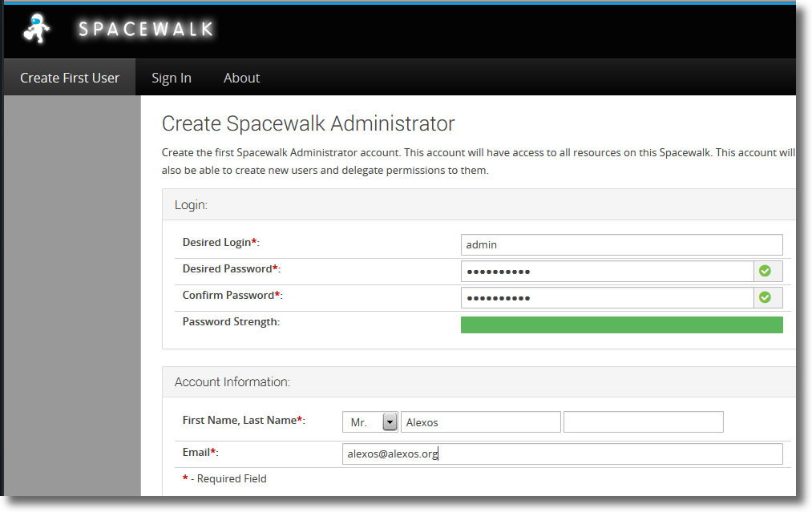This screenshot has width=812, height=512.
Task: Click the Create Spacewalk Administrator heading
Action: point(308,123)
